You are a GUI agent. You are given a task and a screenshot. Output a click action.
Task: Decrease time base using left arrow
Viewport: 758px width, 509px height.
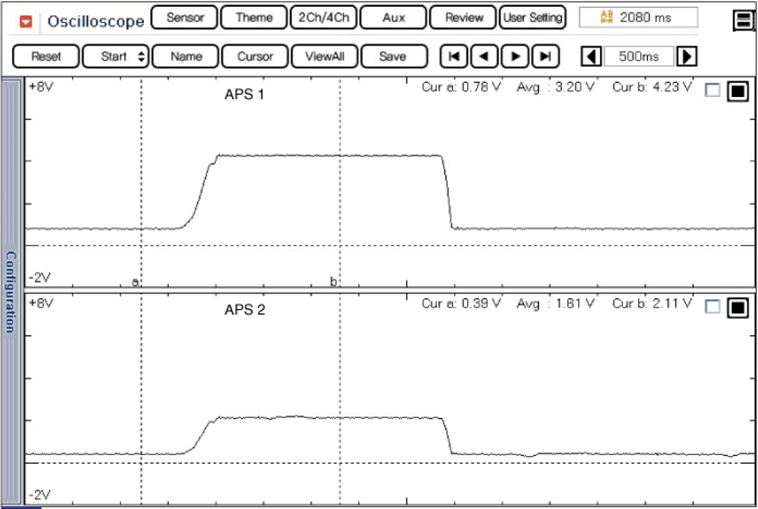(591, 57)
